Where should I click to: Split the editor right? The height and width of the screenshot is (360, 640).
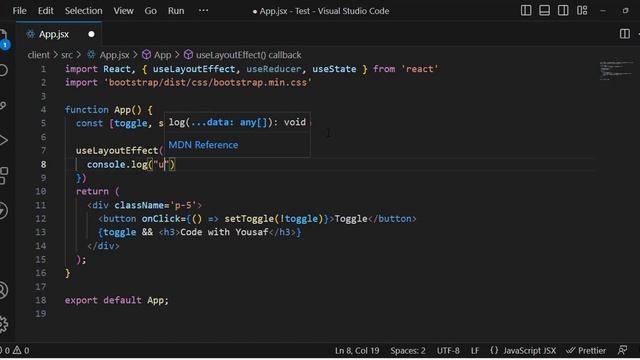[x=624, y=34]
